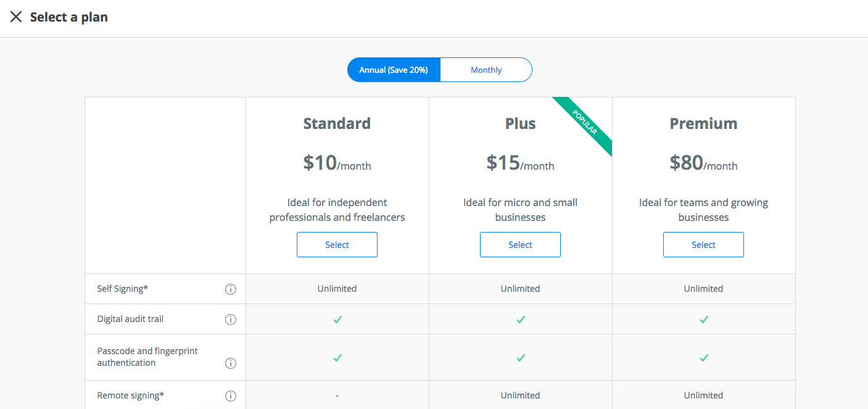Click Digital audit trail checkmark under Premium
Viewport: 868px width, 409px height.
[x=704, y=320]
